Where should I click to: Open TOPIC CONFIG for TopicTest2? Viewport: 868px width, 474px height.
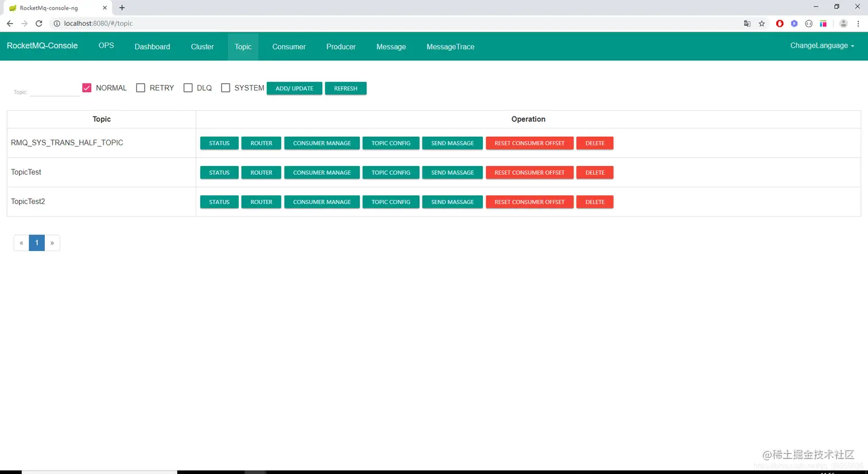click(x=391, y=202)
